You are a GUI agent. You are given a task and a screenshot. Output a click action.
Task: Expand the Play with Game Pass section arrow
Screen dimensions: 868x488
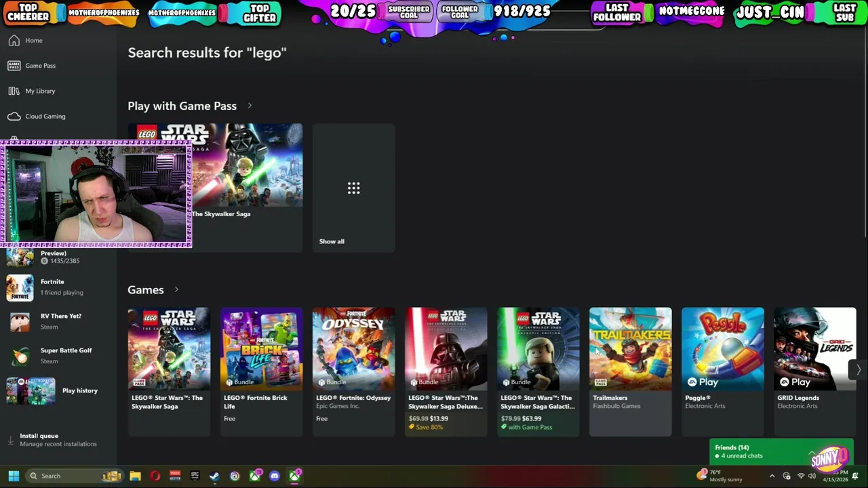coord(250,106)
